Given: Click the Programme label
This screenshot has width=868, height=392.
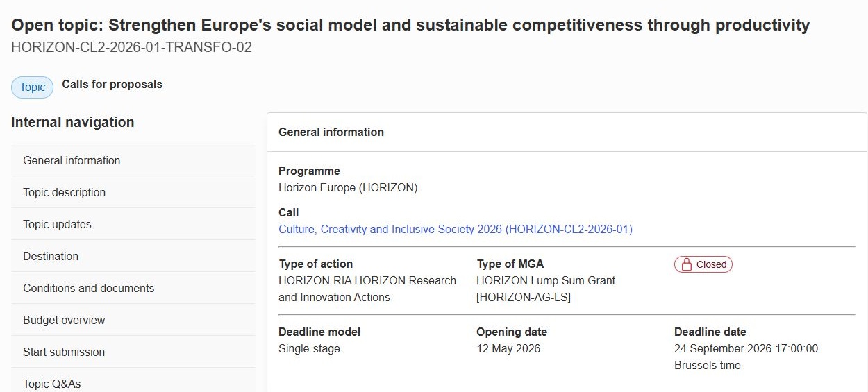Looking at the screenshot, I should [x=310, y=171].
